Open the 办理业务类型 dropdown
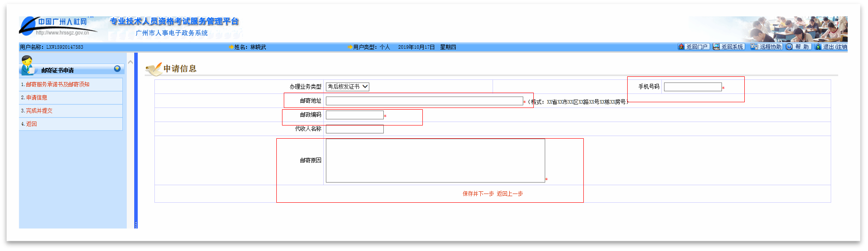Viewport: 868px width, 251px height. pos(347,87)
